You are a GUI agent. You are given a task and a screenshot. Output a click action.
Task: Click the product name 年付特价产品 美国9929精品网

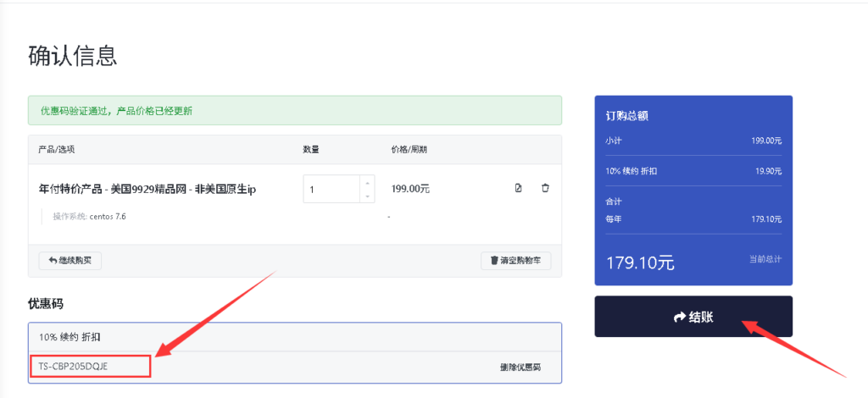pyautogui.click(x=147, y=190)
